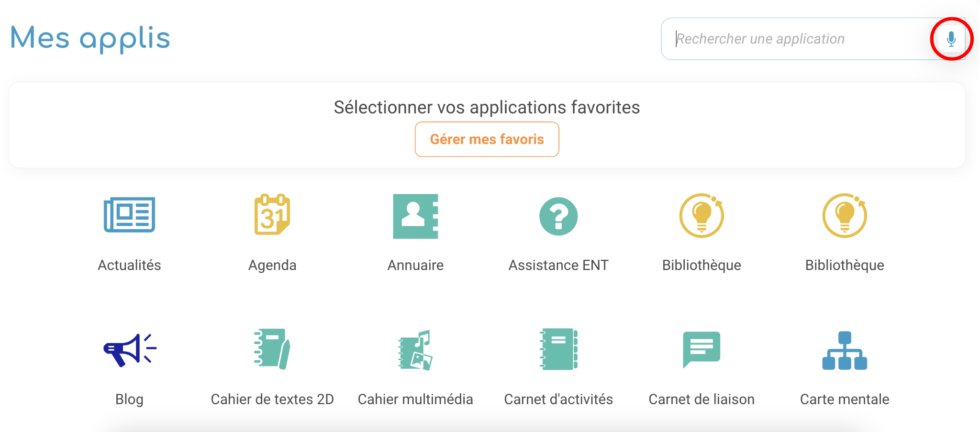Click the Agenda label text

(x=272, y=265)
